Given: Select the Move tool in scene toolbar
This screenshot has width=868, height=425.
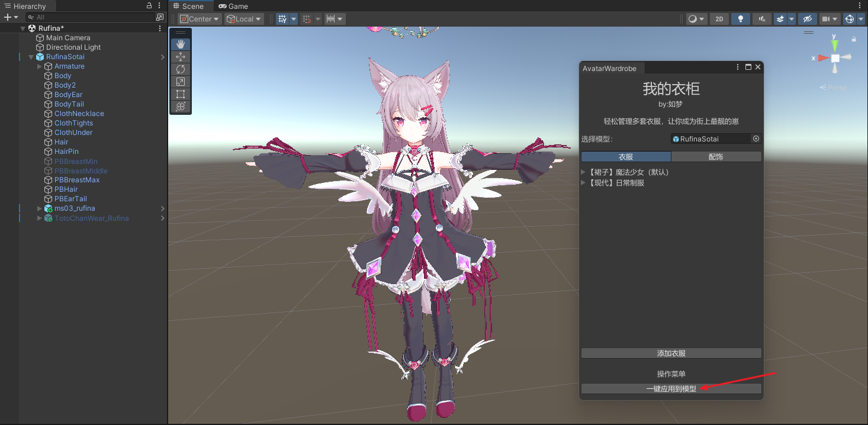Looking at the screenshot, I should coord(181,57).
